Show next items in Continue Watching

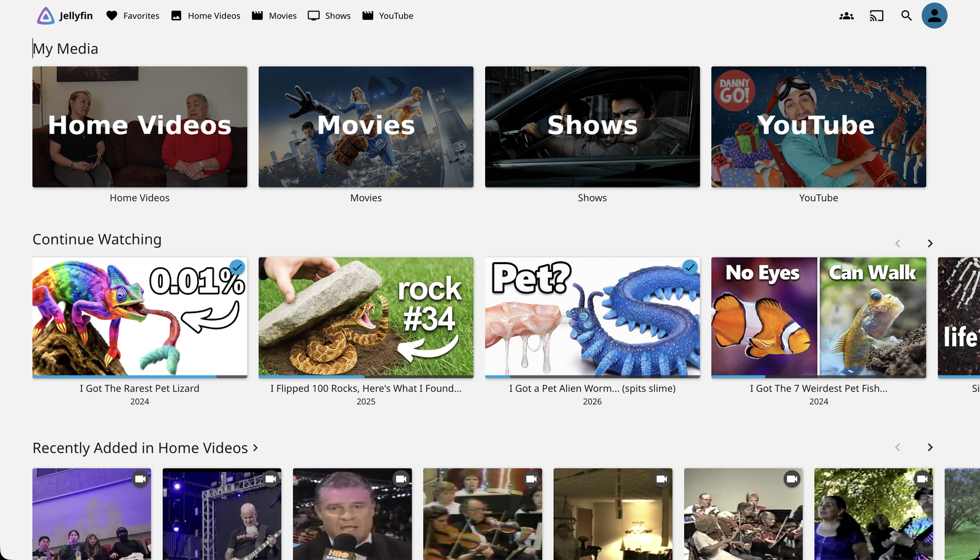pos(930,244)
